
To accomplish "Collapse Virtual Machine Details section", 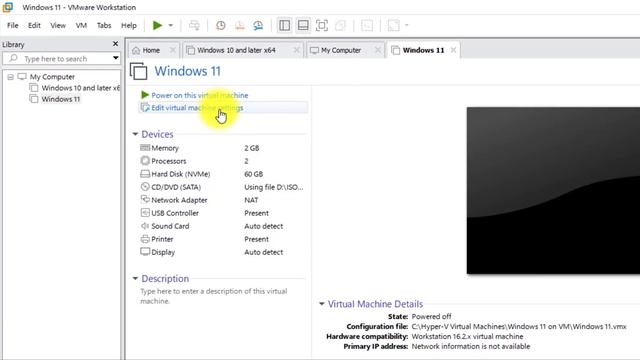I will pos(322,304).
